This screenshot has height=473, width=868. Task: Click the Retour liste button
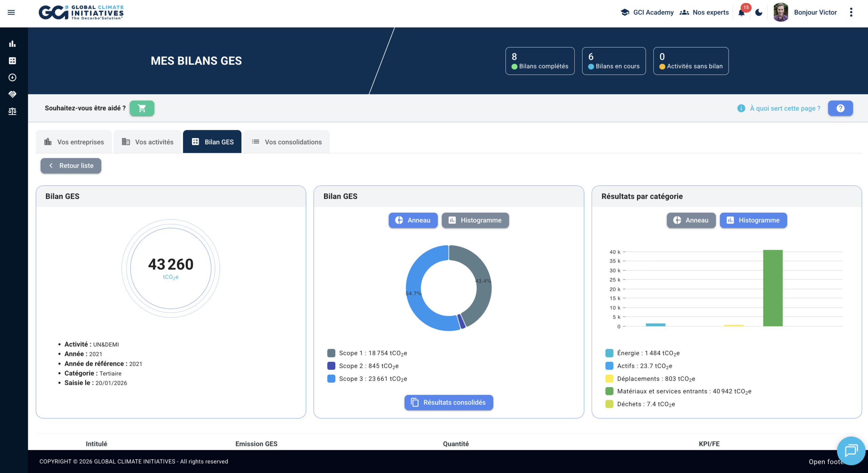coord(71,166)
